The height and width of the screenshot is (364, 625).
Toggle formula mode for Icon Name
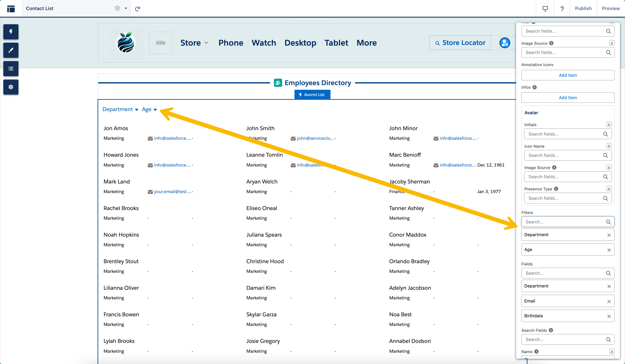point(609,146)
